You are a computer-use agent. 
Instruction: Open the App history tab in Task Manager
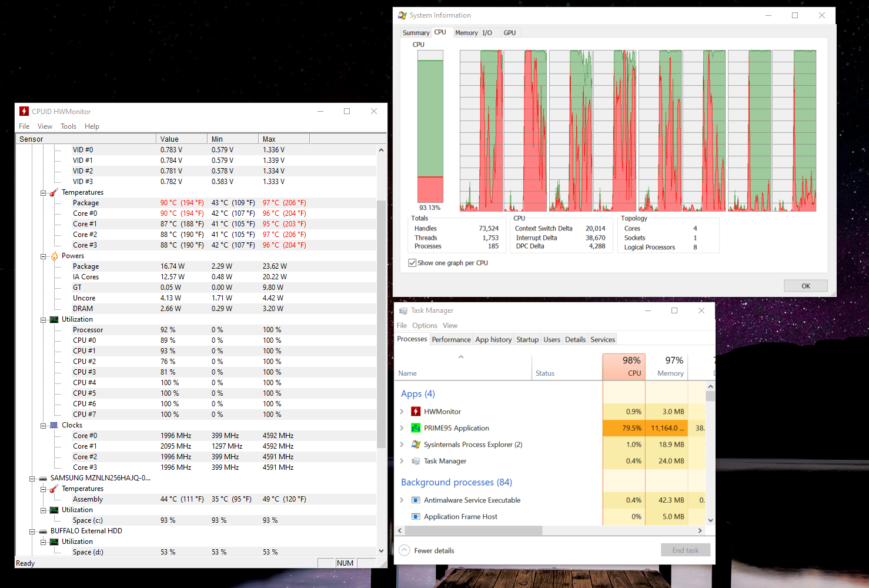[493, 340]
